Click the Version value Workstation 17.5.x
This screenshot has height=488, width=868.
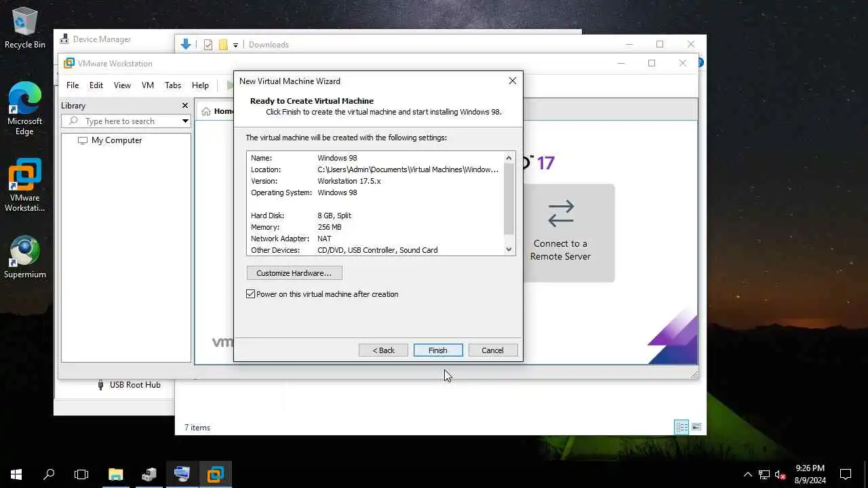point(349,181)
